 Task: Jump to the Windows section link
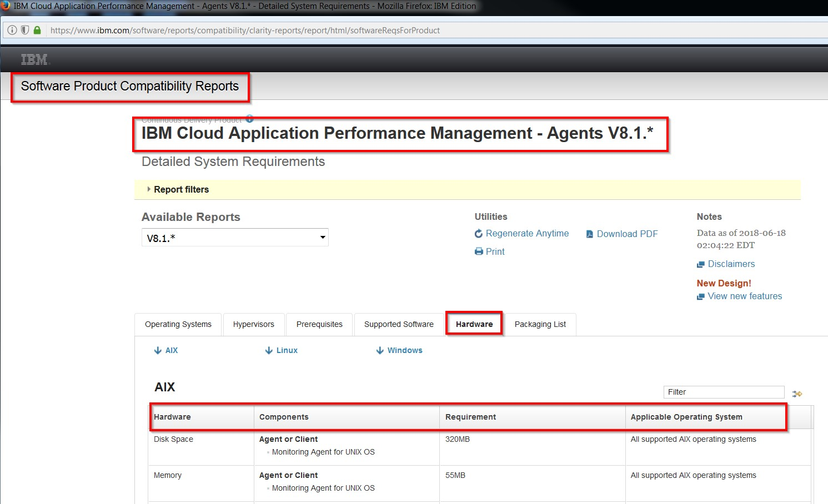(x=405, y=350)
